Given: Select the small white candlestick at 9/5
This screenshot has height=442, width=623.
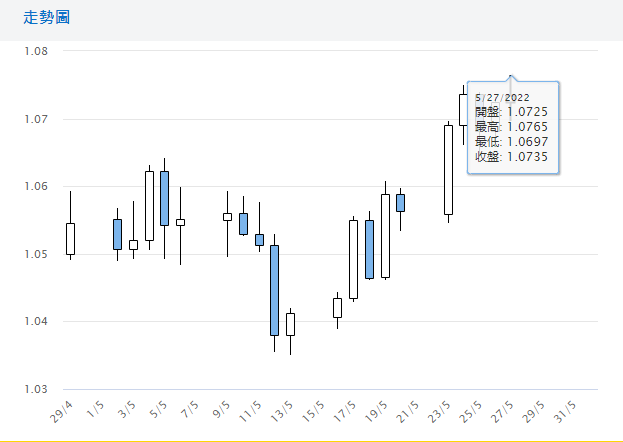Looking at the screenshot, I should [227, 216].
